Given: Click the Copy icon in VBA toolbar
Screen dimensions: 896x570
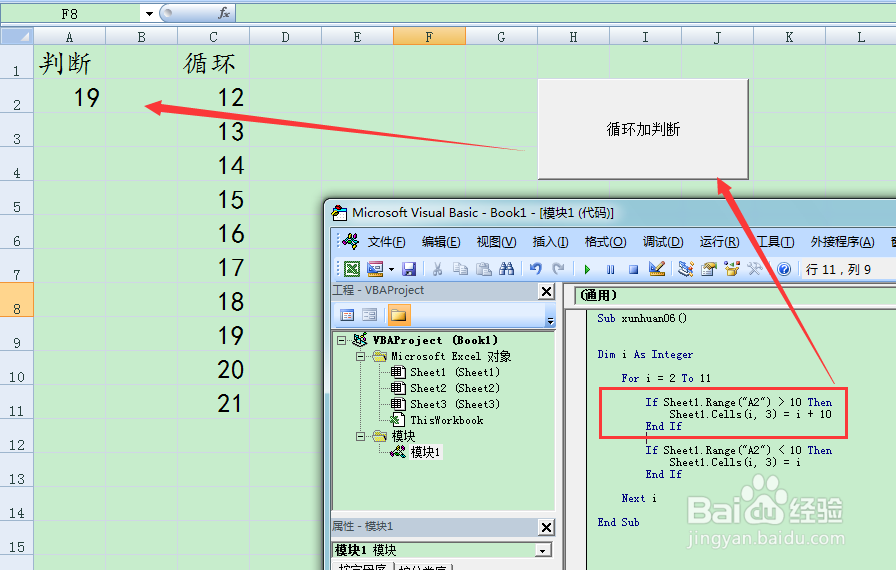Looking at the screenshot, I should [x=461, y=268].
